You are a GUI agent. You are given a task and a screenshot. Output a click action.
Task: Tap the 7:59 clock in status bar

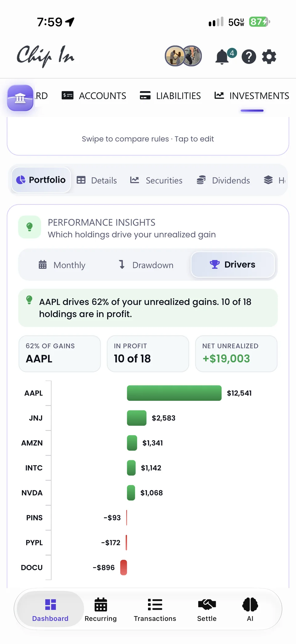pos(50,22)
